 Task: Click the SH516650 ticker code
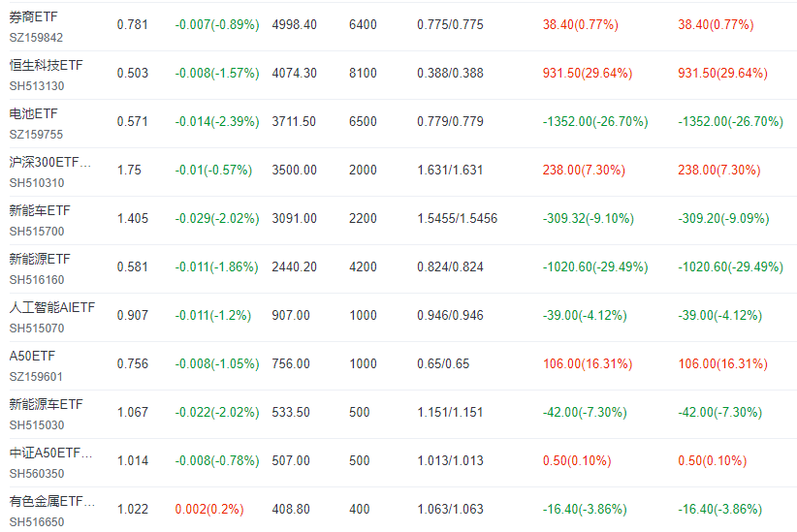pyautogui.click(x=37, y=522)
